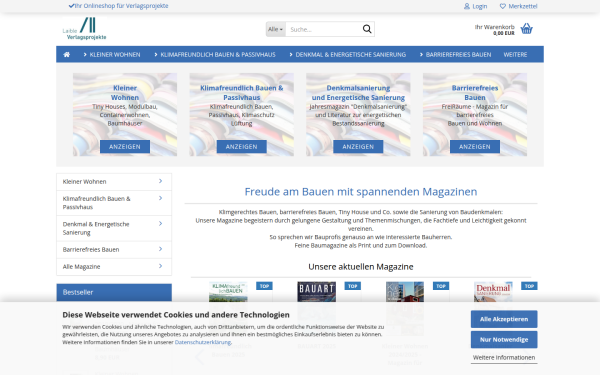
Task: Click the Laible Verlagsprojekte logo
Action: point(85,29)
